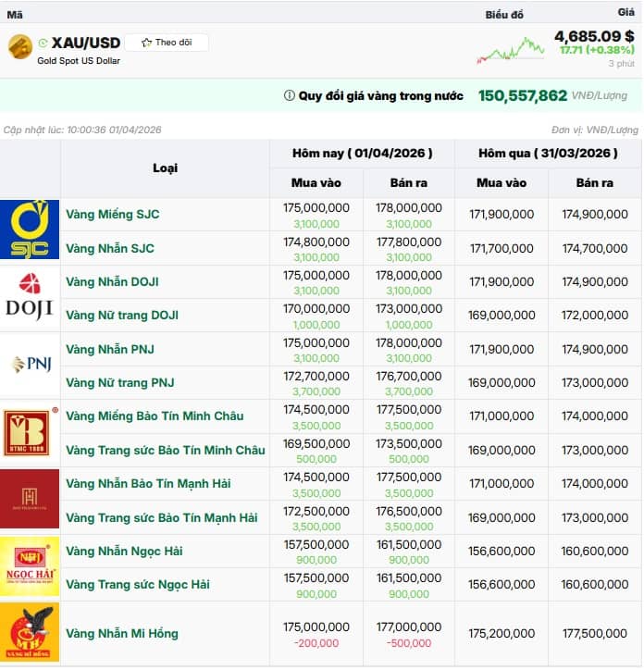Click the Giá column header
Image resolution: width=644 pixels, height=670 pixels.
(626, 12)
